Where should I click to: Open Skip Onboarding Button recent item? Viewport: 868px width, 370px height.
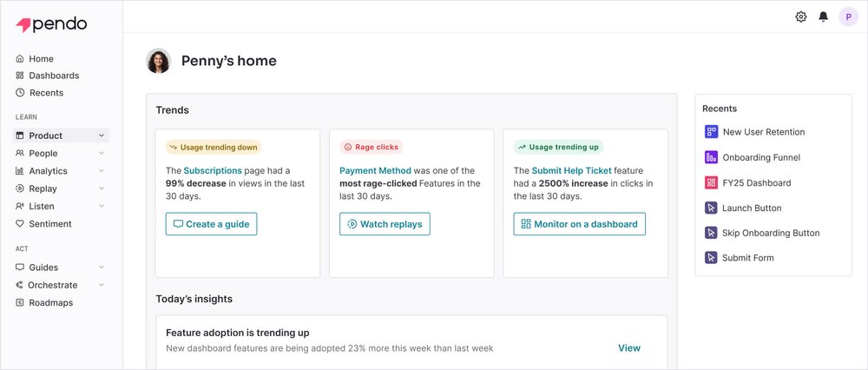(x=771, y=233)
